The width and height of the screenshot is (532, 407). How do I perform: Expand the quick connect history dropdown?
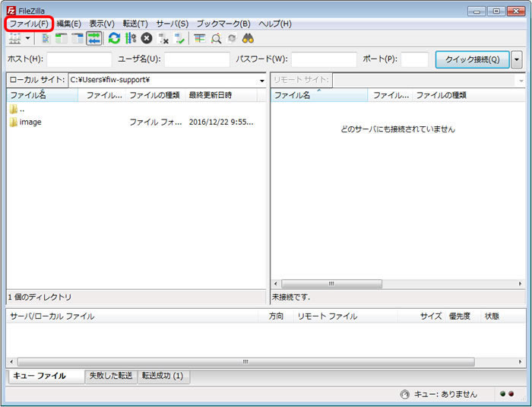[516, 59]
